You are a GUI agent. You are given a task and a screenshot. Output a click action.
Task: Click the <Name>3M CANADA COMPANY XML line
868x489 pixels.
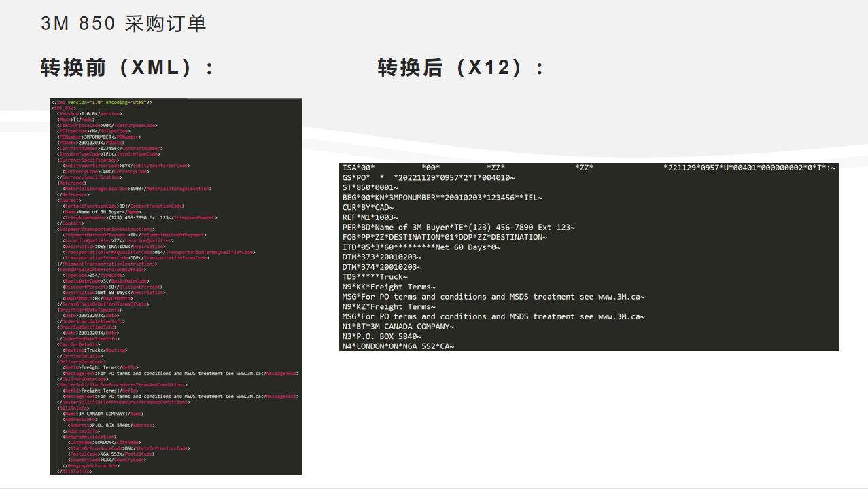point(103,414)
